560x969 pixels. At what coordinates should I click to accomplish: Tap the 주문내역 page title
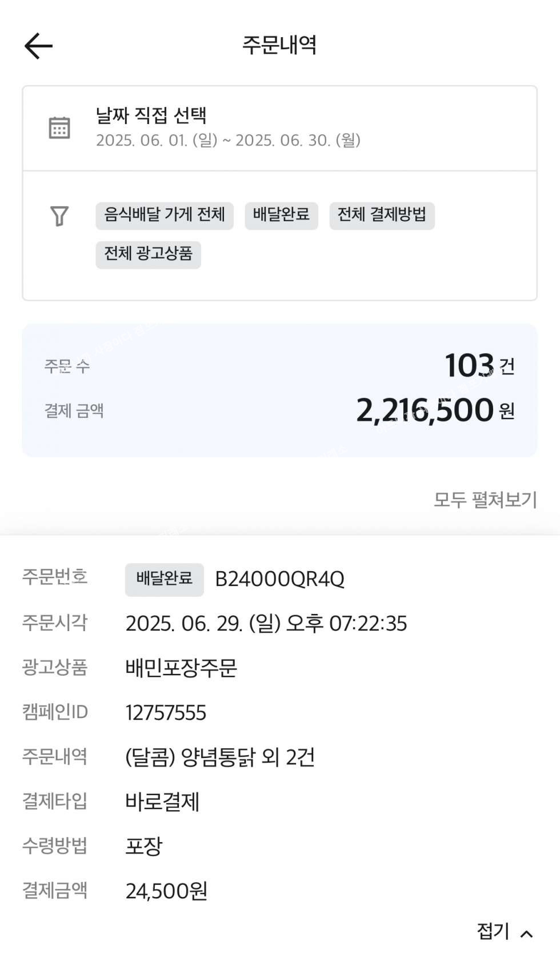tap(279, 45)
